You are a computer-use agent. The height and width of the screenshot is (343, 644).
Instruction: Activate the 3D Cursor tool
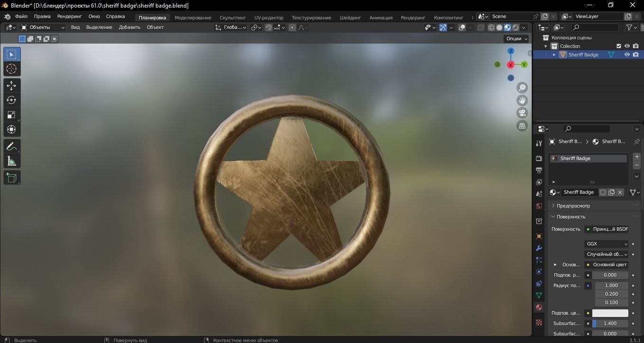tap(12, 69)
